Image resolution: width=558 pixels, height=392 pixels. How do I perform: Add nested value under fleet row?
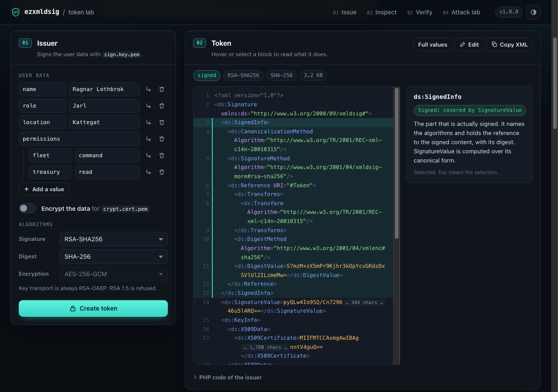pyautogui.click(x=148, y=155)
